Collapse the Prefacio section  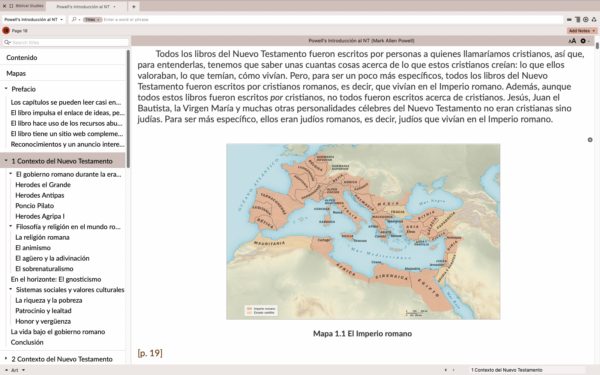[6, 89]
